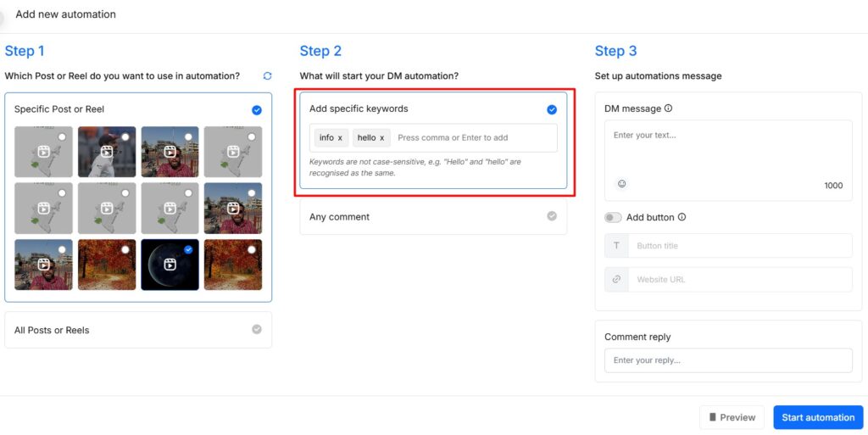The image size is (868, 435).
Task: Click the info icon beside Add button
Action: (x=682, y=217)
